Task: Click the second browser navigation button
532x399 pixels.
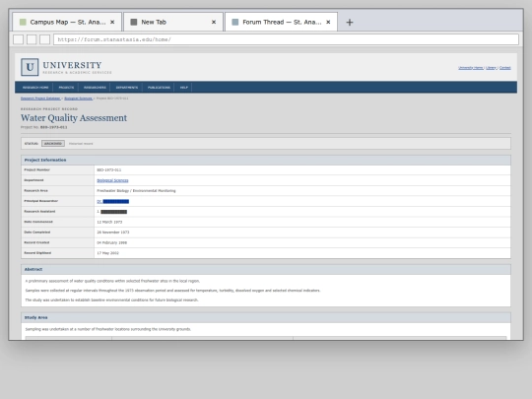Action: [32, 39]
